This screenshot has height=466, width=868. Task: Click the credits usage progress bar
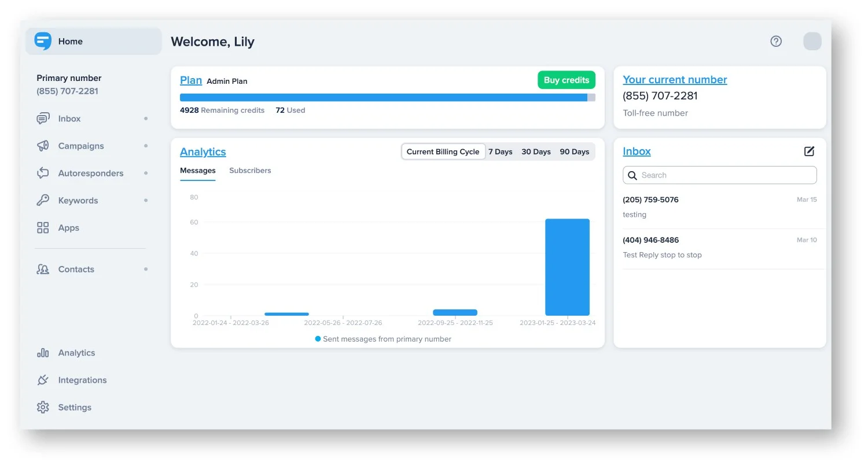click(387, 98)
